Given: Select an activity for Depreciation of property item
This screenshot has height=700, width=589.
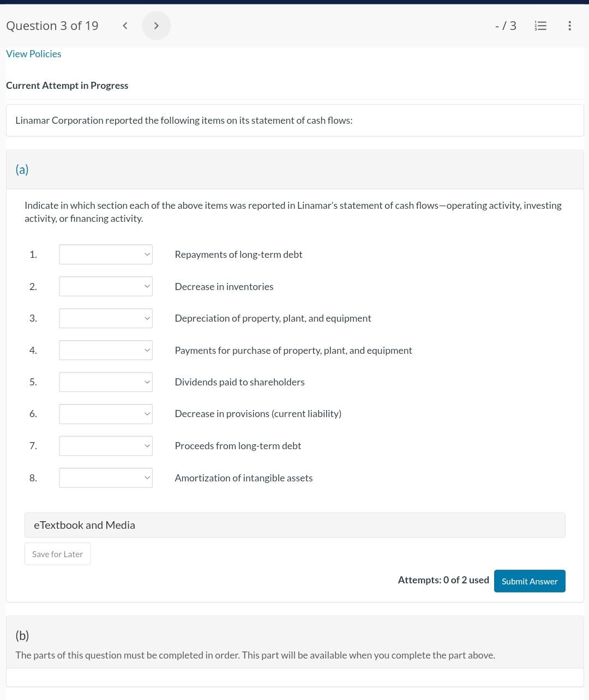Looking at the screenshot, I should pos(105,318).
